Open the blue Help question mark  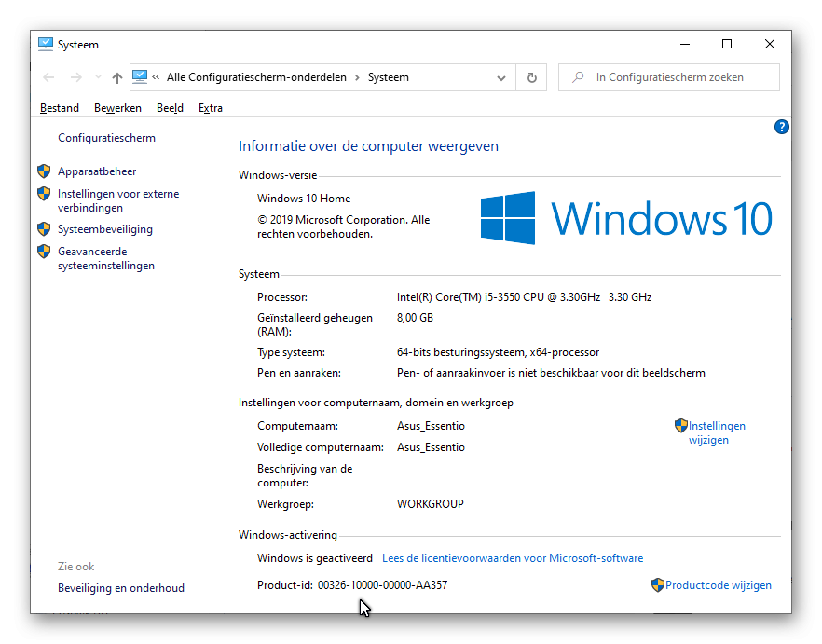click(781, 127)
